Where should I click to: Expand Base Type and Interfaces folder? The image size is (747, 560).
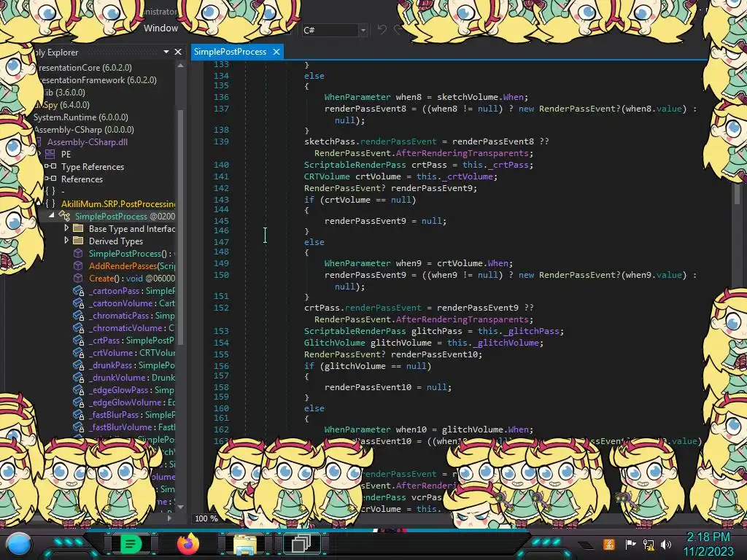click(66, 228)
